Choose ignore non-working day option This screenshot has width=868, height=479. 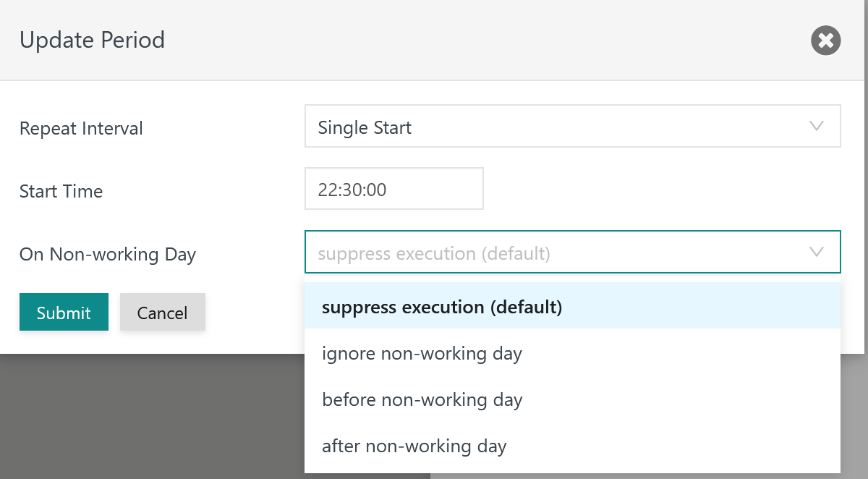tap(573, 353)
